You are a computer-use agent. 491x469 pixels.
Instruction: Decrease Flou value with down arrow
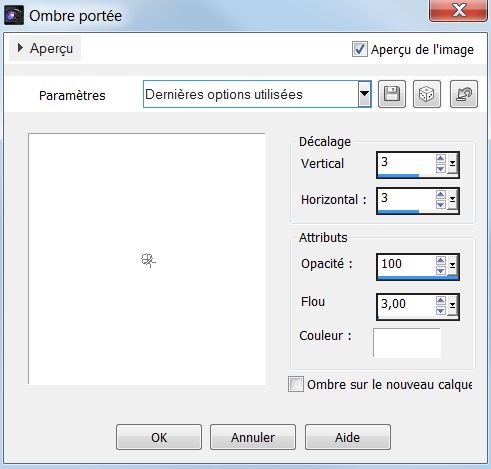(440, 311)
